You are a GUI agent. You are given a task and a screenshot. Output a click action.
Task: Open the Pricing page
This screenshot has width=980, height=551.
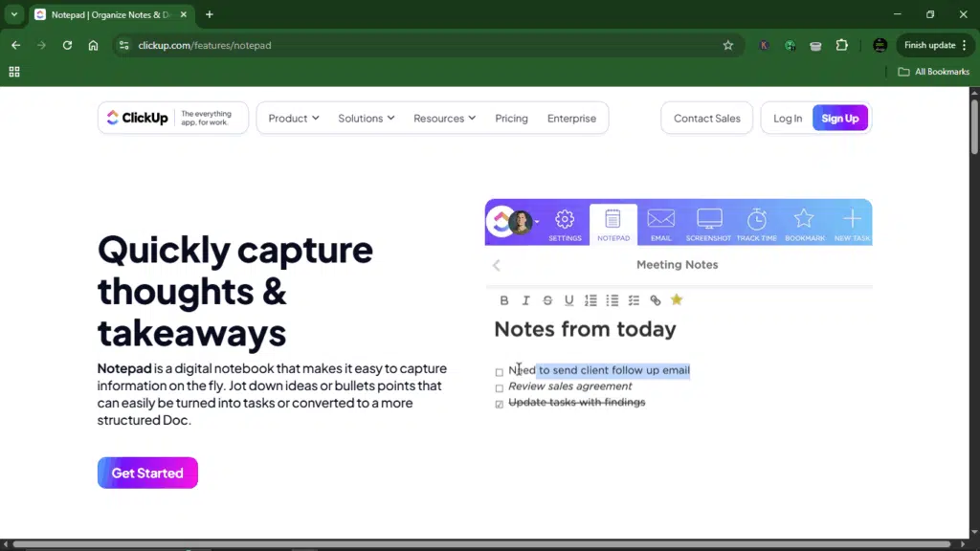[x=511, y=118]
